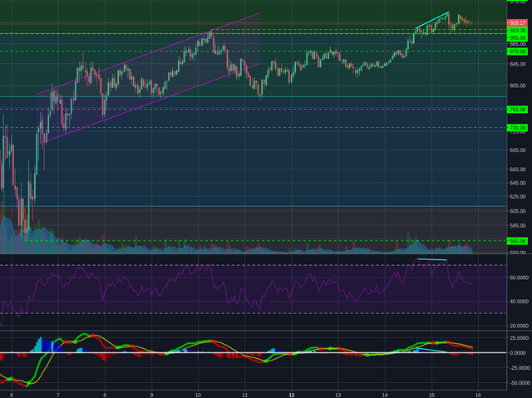Click the 645.00 price axis value

coord(517,183)
